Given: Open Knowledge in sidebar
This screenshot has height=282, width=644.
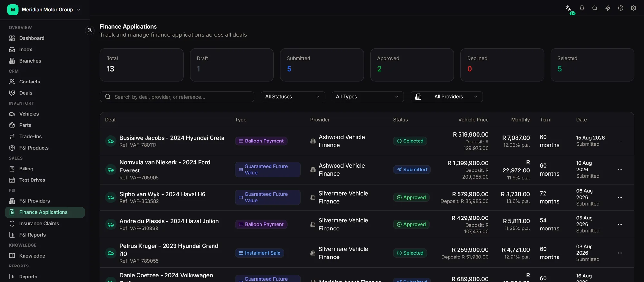Looking at the screenshot, I should [x=45, y=256].
